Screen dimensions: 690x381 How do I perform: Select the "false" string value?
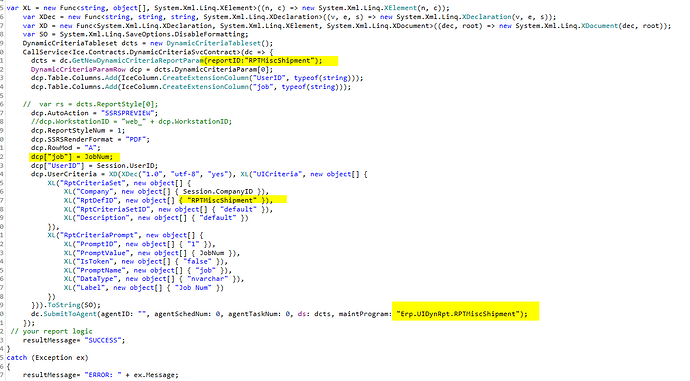tap(197, 262)
